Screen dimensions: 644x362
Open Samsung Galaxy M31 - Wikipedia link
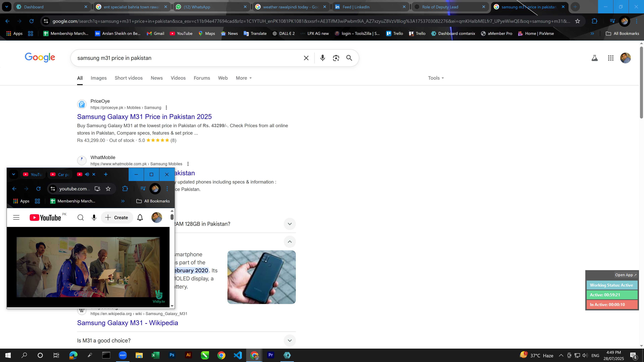pyautogui.click(x=127, y=323)
